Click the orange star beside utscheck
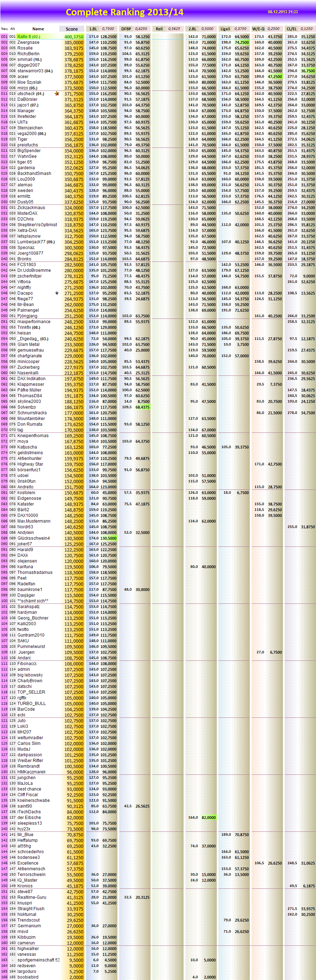The image size is (316, 980). (57, 94)
